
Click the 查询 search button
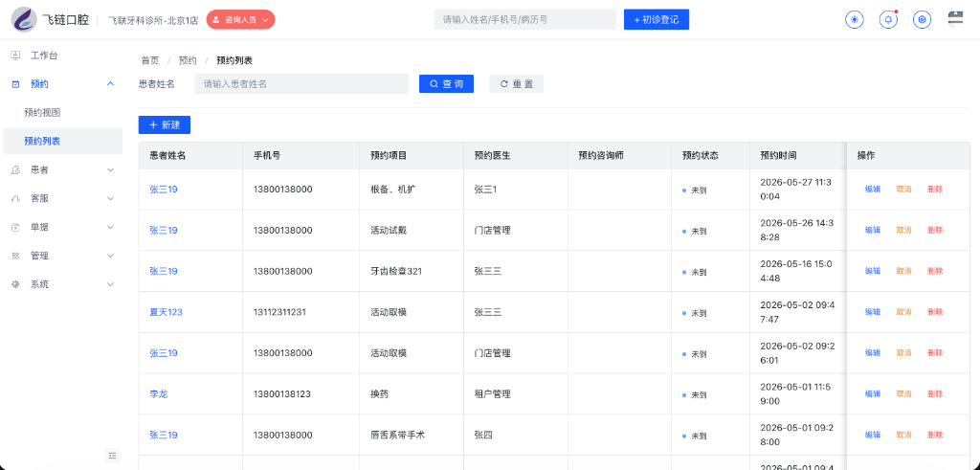coord(446,83)
